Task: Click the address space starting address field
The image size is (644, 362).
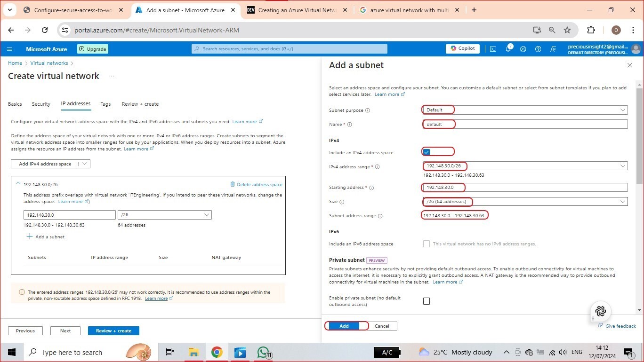Action: tap(70, 215)
